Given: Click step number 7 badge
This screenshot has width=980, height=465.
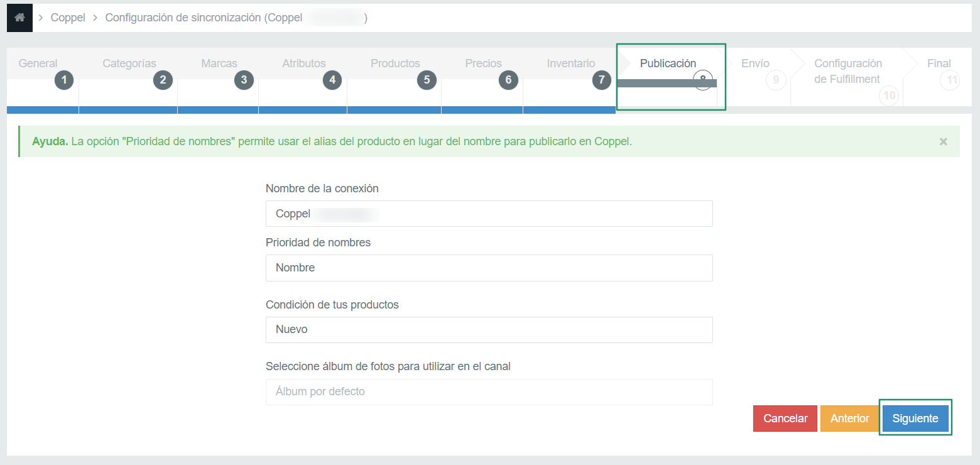Looking at the screenshot, I should point(602,80).
